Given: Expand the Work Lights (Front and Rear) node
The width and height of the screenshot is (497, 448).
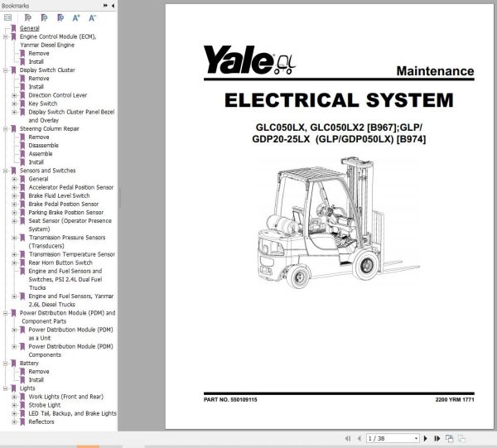Looking at the screenshot, I should tap(14, 397).
